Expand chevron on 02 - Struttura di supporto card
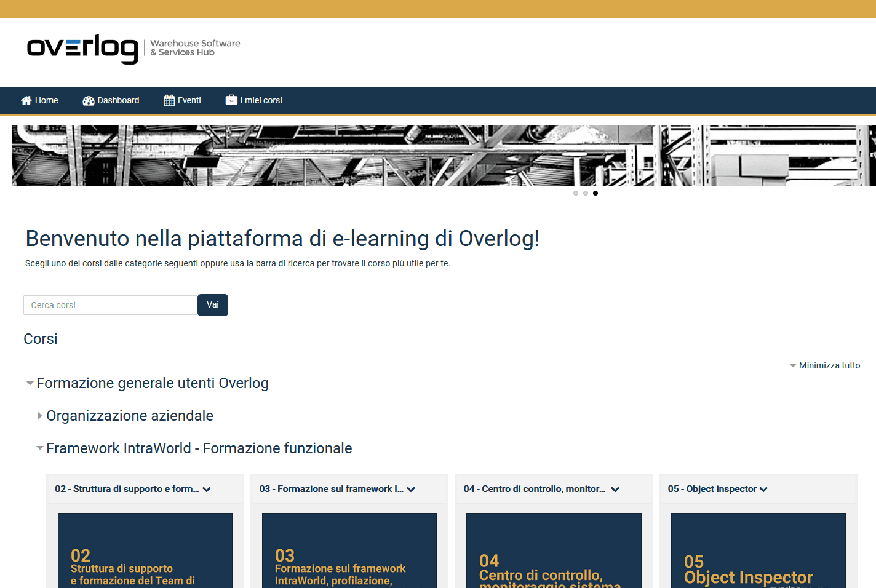This screenshot has height=588, width=876. (207, 490)
